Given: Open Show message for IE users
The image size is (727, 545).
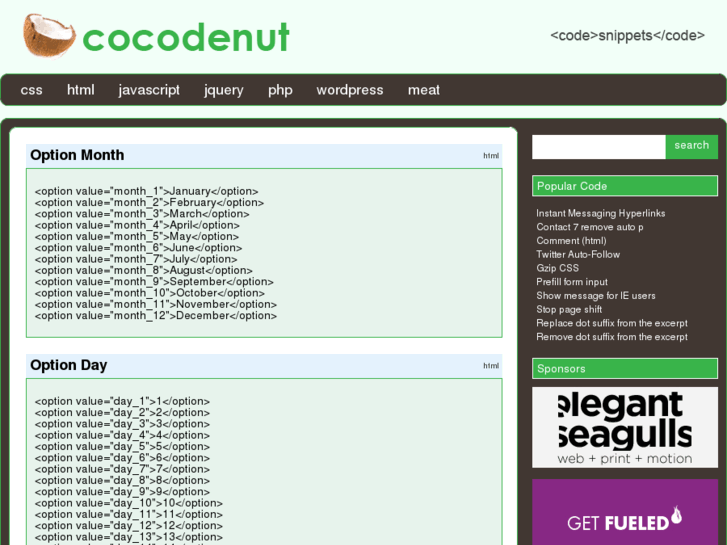Looking at the screenshot, I should click(596, 296).
